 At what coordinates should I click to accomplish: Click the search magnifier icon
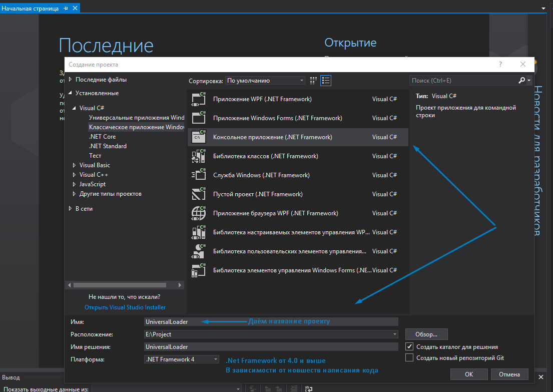[521, 81]
